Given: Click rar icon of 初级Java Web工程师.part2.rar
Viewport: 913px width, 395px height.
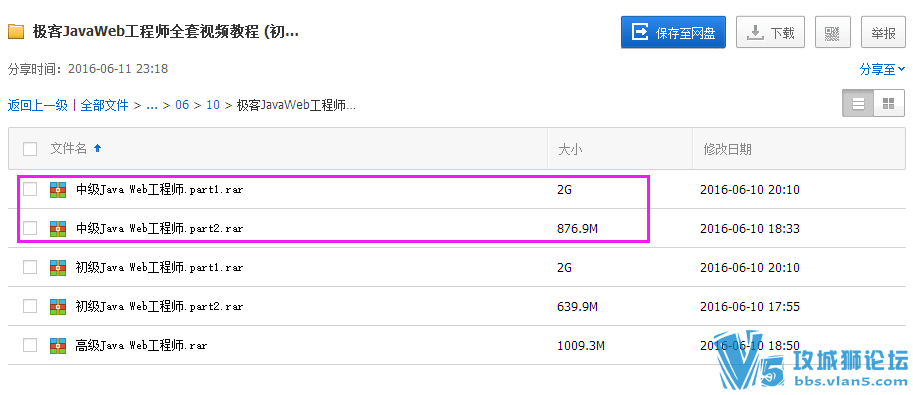Looking at the screenshot, I should pos(58,306).
